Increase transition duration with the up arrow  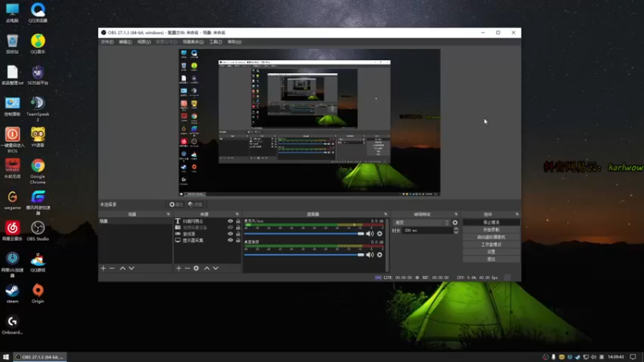[456, 229]
